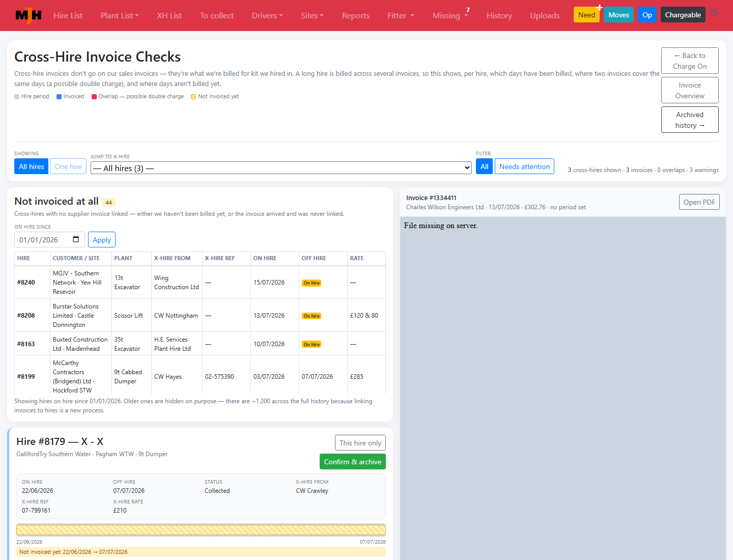This screenshot has height=560, width=733.
Task: Click 'On hire' badge for hire #8208
Action: pos(312,316)
